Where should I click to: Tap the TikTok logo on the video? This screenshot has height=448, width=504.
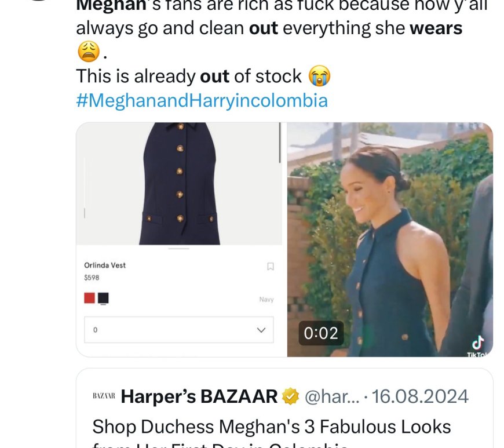click(x=477, y=344)
